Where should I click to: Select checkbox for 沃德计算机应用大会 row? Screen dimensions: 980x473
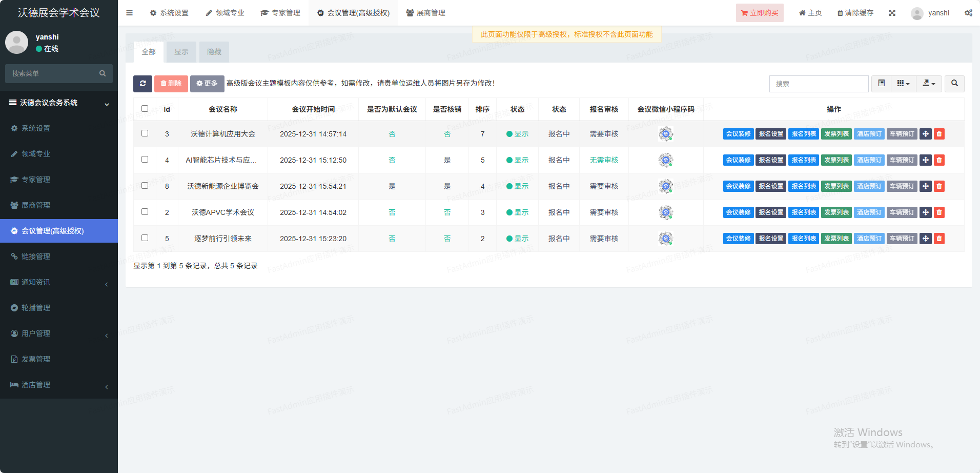145,133
